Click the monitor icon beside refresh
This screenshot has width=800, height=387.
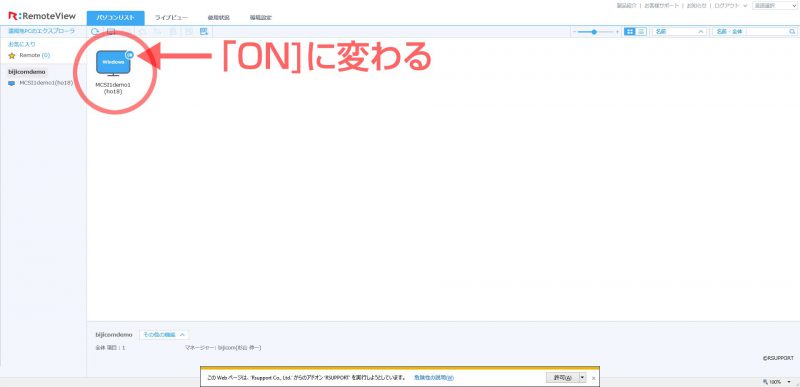[x=111, y=32]
